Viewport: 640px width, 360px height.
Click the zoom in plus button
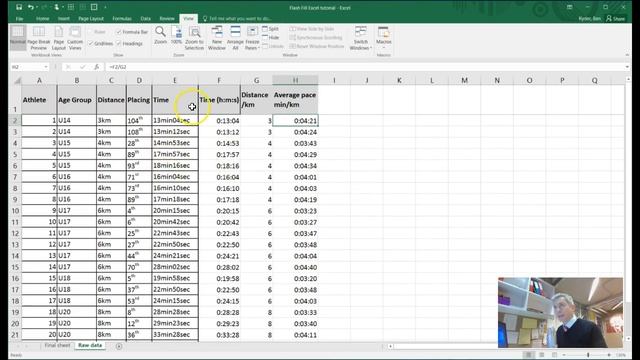coord(609,355)
